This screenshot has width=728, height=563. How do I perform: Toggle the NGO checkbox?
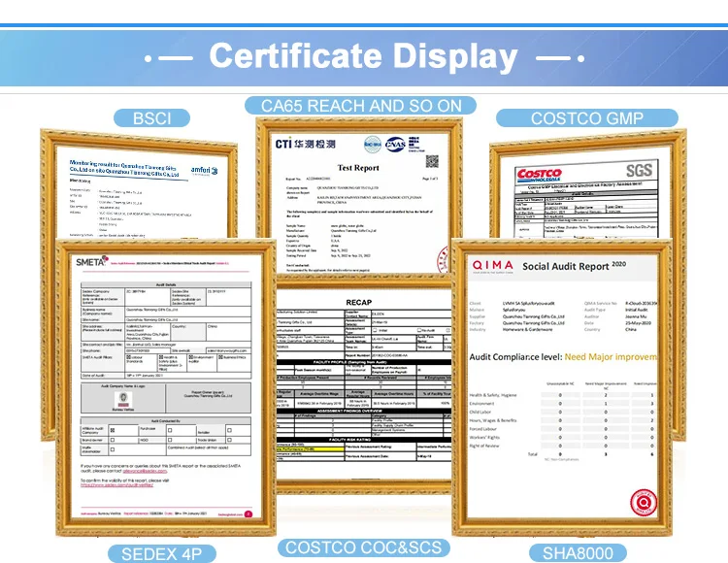170,440
